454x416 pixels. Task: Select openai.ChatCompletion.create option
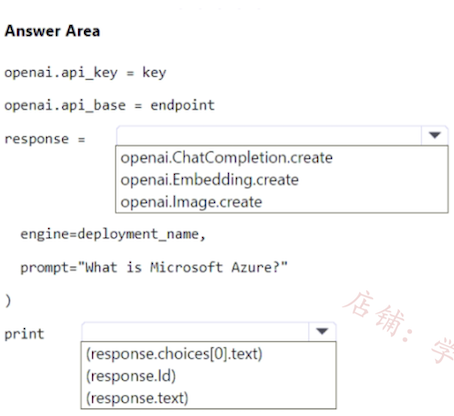227,157
